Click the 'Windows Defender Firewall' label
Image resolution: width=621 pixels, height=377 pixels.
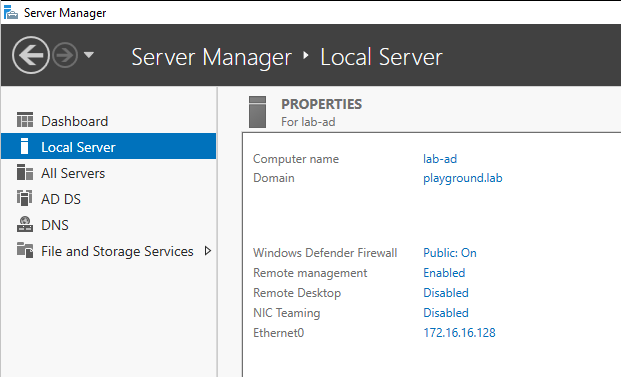tap(325, 253)
